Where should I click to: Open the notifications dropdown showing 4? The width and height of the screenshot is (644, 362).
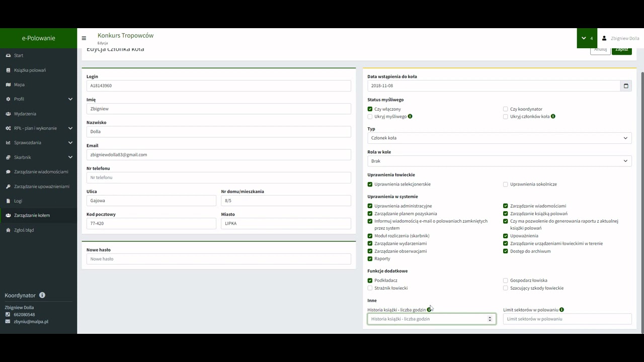click(587, 38)
